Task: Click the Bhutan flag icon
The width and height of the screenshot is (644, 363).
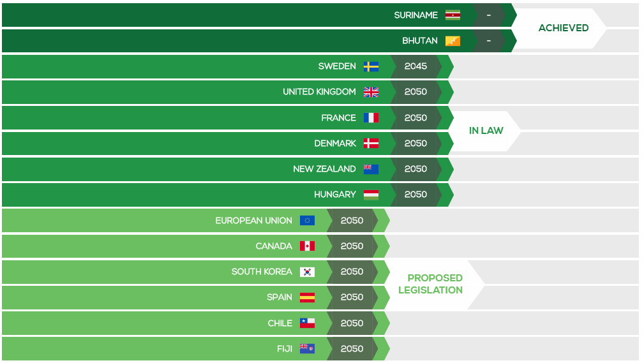Action: tap(453, 41)
